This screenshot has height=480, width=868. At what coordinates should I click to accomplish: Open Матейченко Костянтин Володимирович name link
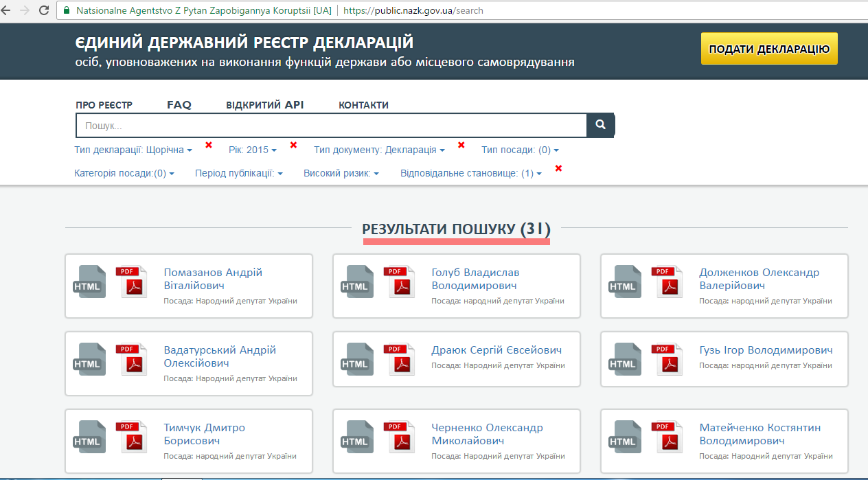tap(759, 434)
